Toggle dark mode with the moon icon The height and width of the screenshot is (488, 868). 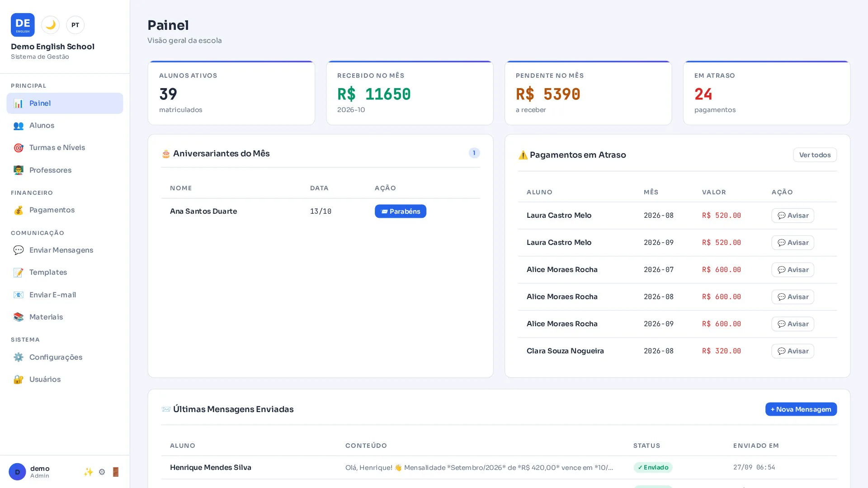pos(50,25)
